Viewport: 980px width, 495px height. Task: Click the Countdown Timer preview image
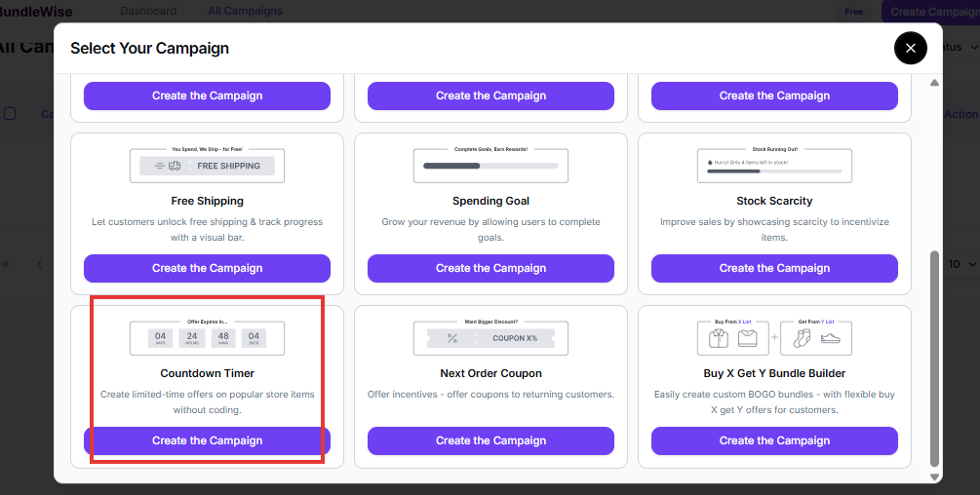[x=207, y=337]
